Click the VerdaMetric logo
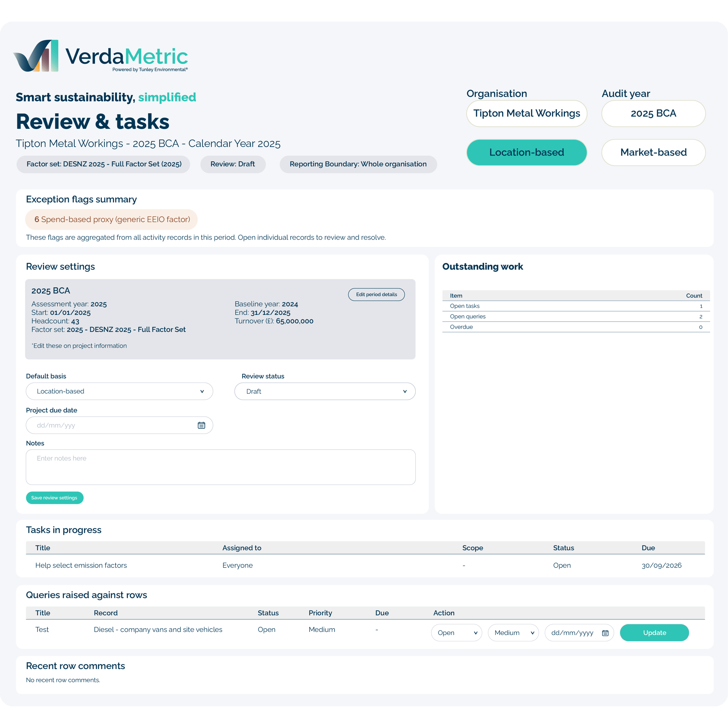Viewport: 728px width, 728px height. 100,56
